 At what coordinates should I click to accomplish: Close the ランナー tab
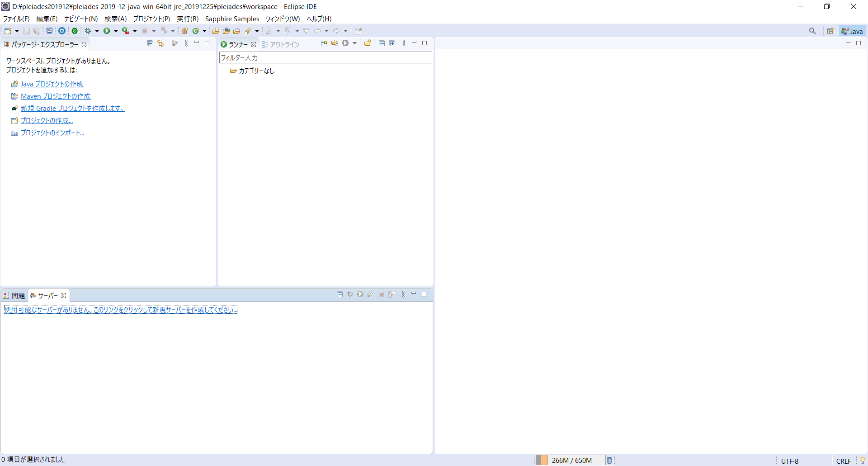(x=254, y=44)
